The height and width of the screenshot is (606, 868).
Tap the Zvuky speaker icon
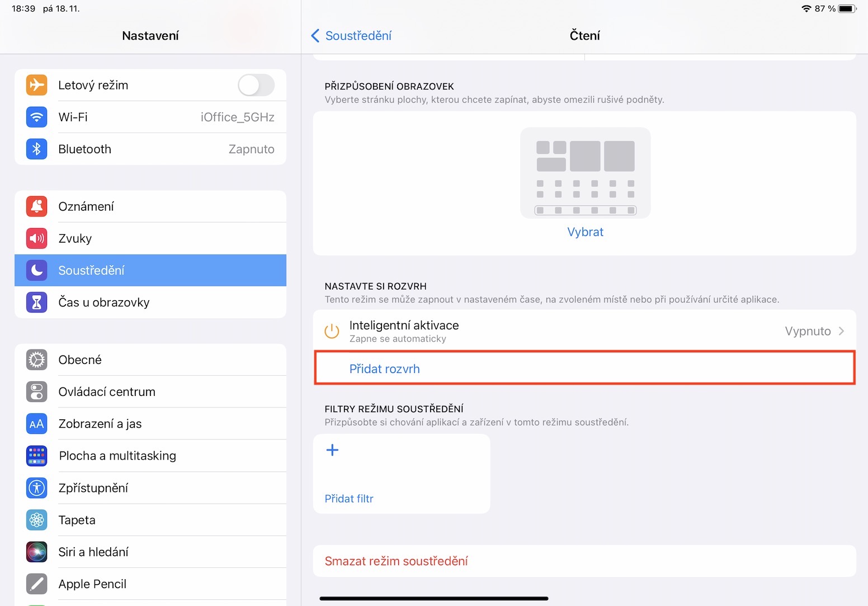coord(37,239)
